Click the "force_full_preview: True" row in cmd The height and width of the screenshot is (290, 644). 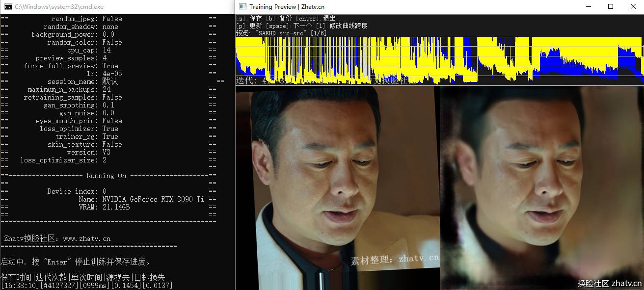point(108,66)
